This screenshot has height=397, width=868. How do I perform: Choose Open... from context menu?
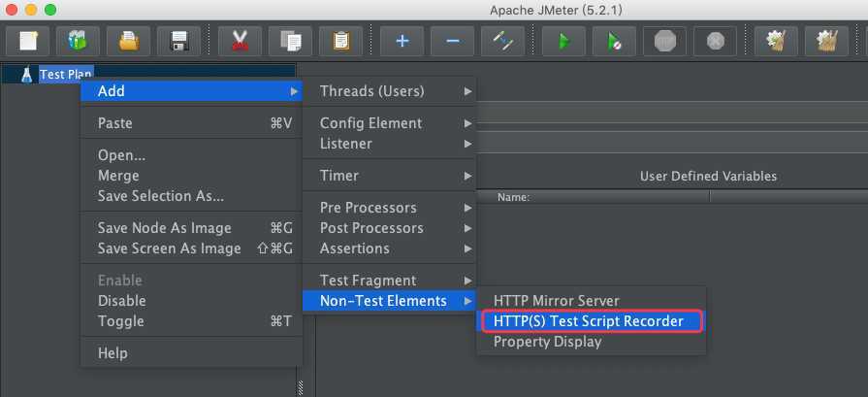(191, 155)
